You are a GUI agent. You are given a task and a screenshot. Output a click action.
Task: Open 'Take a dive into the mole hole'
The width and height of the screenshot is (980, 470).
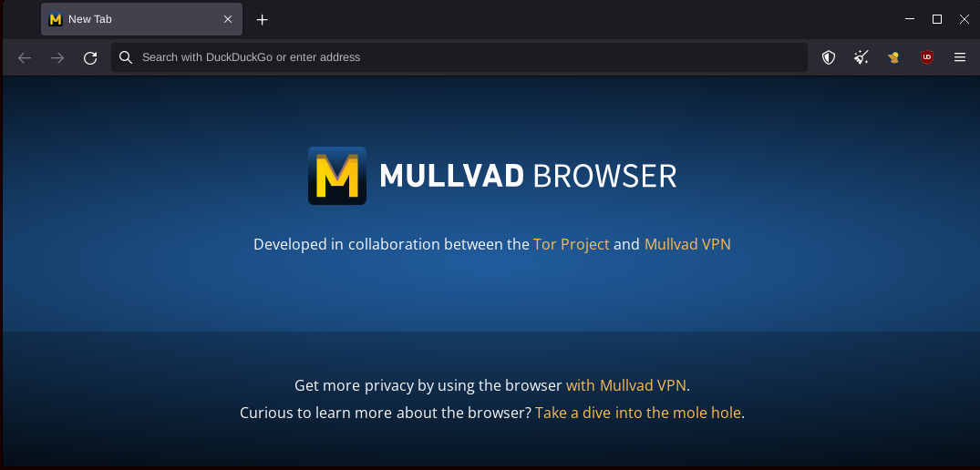[x=638, y=413]
